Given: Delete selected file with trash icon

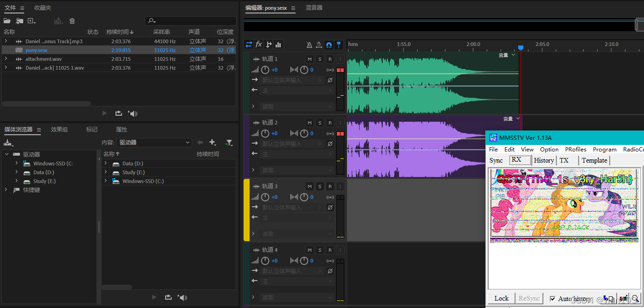Looking at the screenshot, I should (72, 21).
